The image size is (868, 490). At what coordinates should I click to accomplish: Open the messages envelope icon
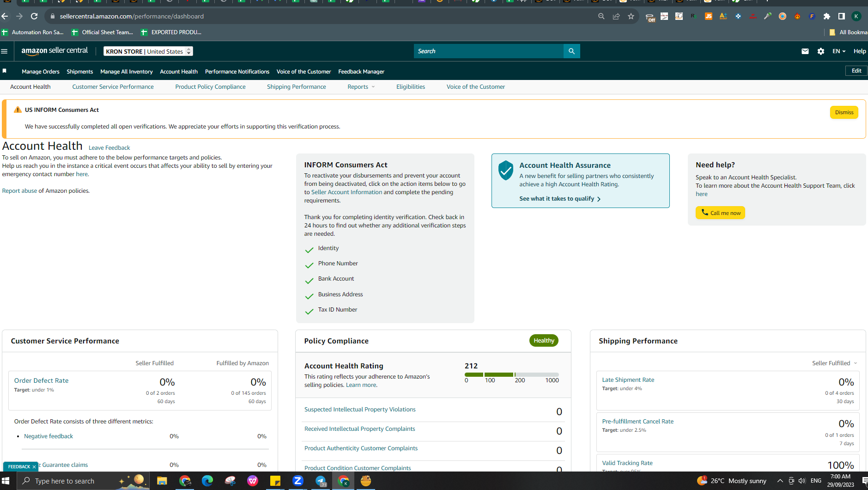click(805, 51)
